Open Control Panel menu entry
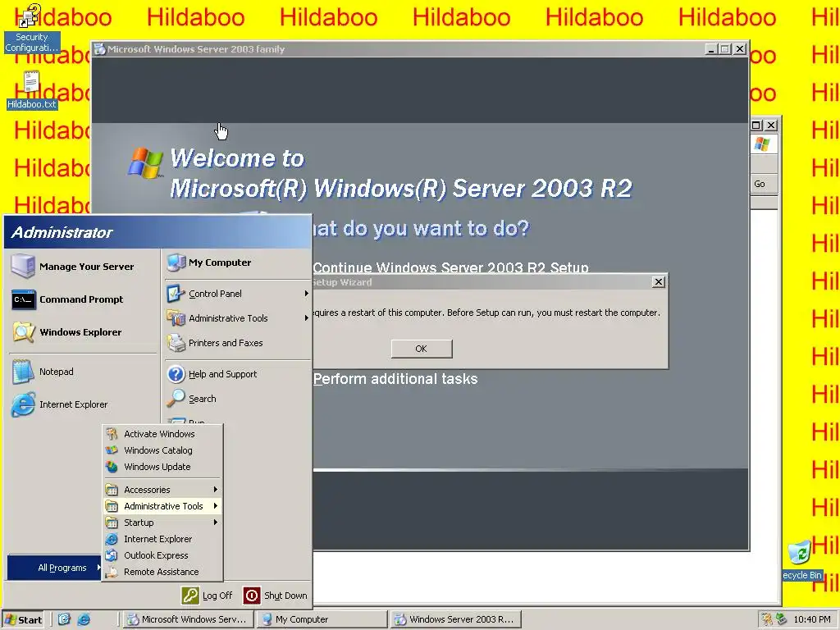The width and height of the screenshot is (840, 630). tap(237, 294)
